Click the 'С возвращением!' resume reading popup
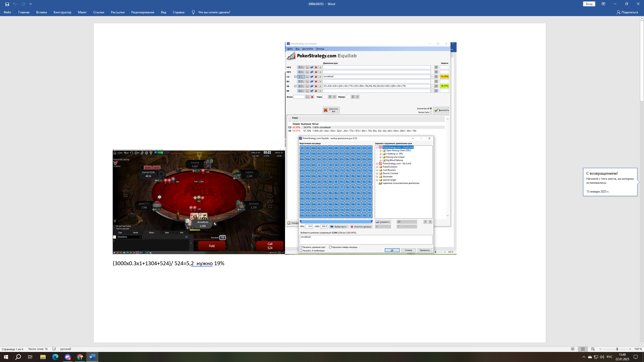The height and width of the screenshot is (362, 644). [x=610, y=182]
